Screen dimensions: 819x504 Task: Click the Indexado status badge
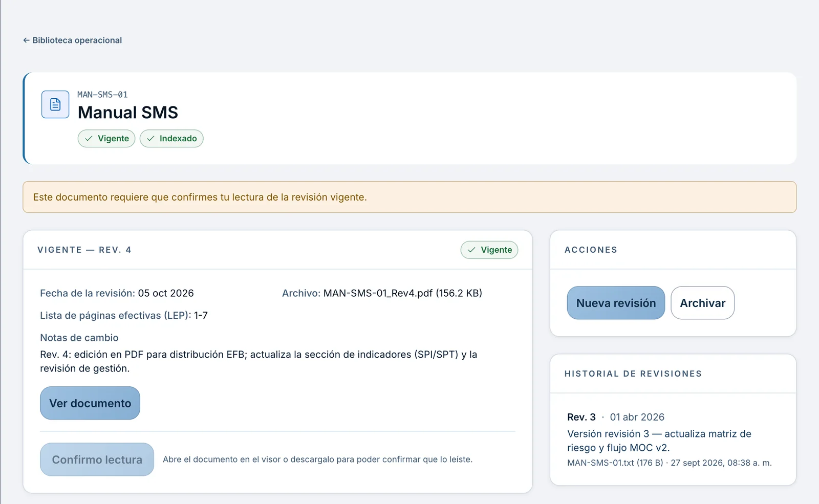171,139
